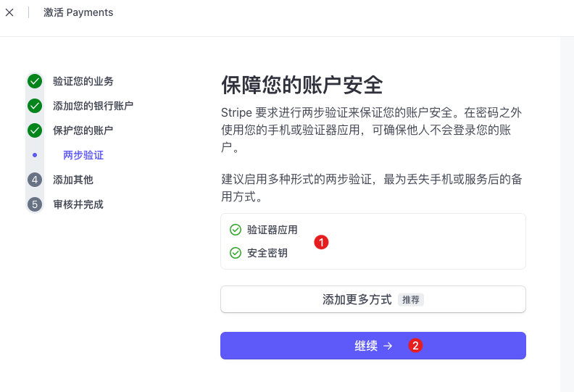The width and height of the screenshot is (574, 392).
Task: Click the green checkmark beside 验证您的业务
Action: pos(35,81)
